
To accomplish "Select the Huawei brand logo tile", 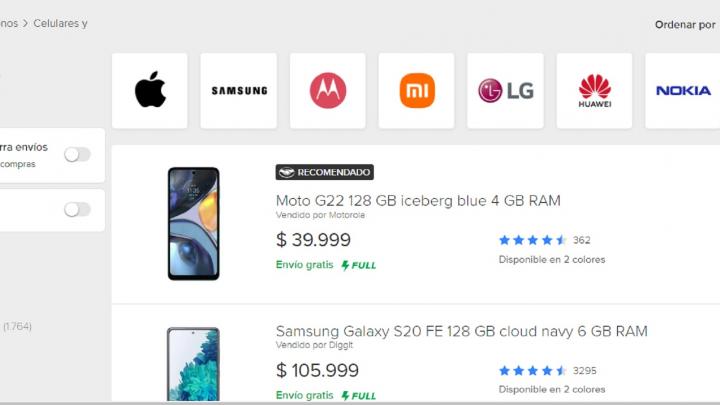I will (x=594, y=90).
